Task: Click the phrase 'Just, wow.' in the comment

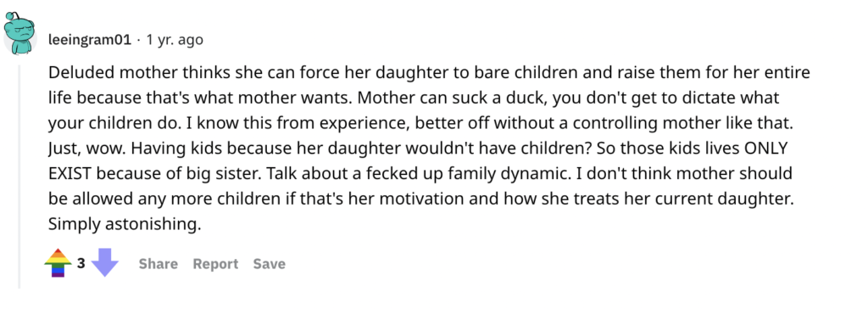Action: [x=87, y=149]
